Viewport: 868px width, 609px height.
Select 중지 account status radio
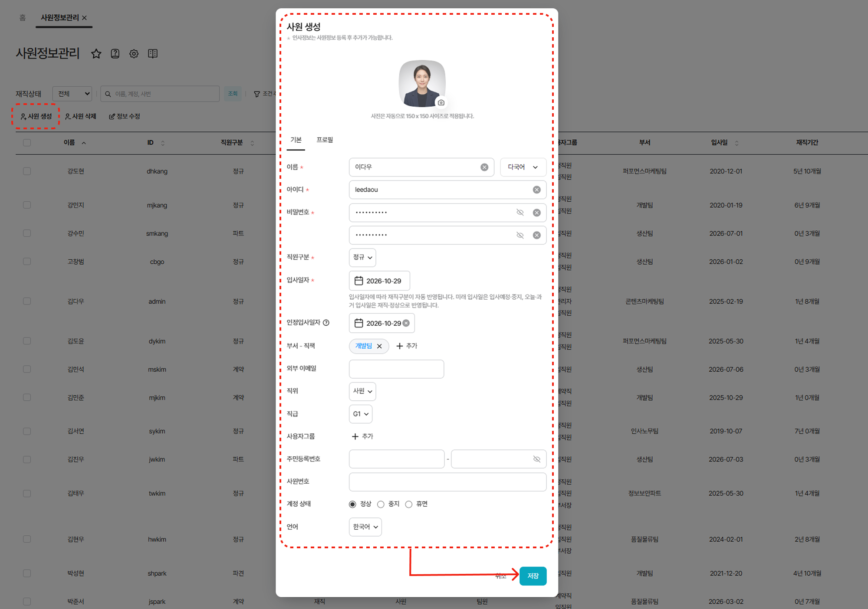(x=381, y=504)
